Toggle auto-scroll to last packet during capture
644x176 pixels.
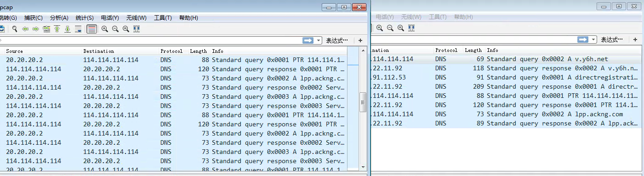tap(78, 29)
